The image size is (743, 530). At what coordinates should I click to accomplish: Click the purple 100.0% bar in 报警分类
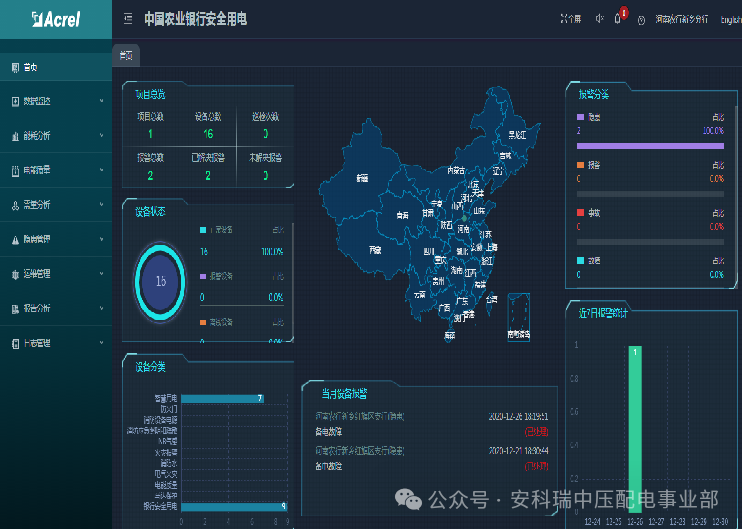click(x=650, y=146)
